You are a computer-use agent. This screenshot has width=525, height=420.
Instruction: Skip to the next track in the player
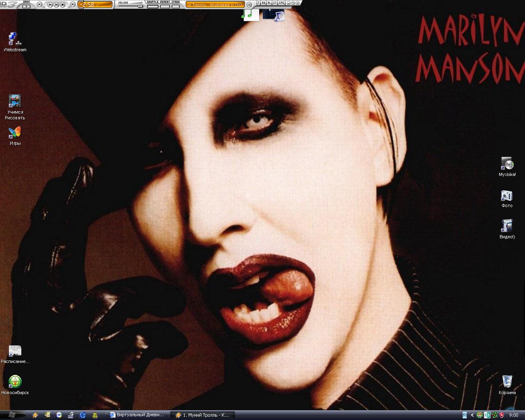73,5
